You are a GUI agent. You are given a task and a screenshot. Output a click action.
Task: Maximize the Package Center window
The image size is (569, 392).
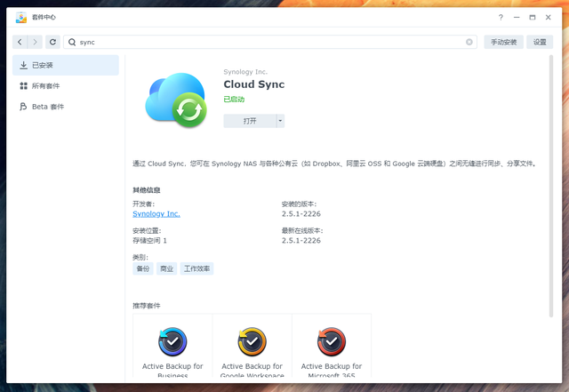tap(533, 18)
